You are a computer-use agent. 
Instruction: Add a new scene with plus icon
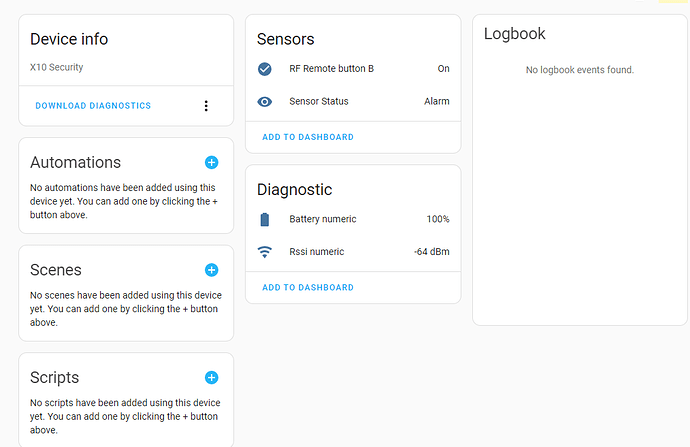click(x=211, y=270)
